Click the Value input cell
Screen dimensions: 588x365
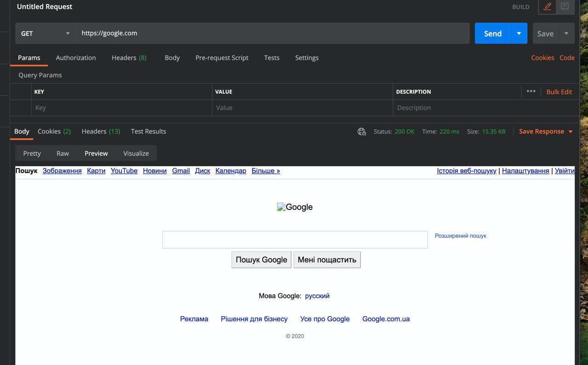pos(303,108)
